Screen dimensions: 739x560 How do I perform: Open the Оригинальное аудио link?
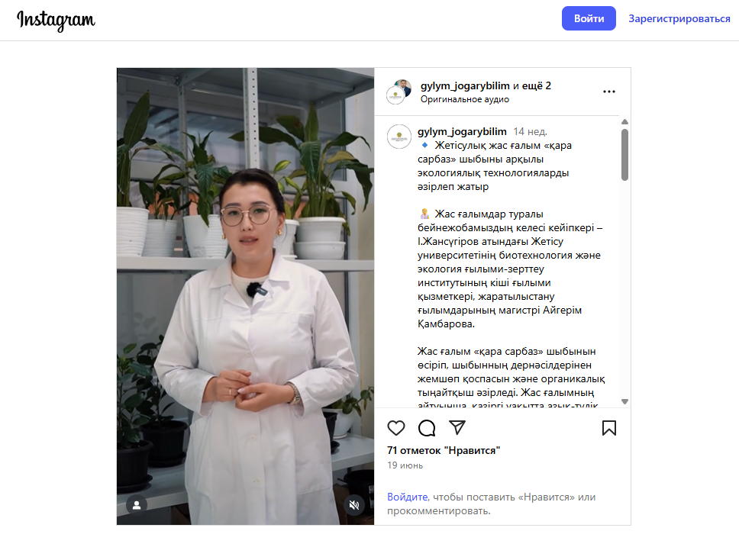[465, 99]
